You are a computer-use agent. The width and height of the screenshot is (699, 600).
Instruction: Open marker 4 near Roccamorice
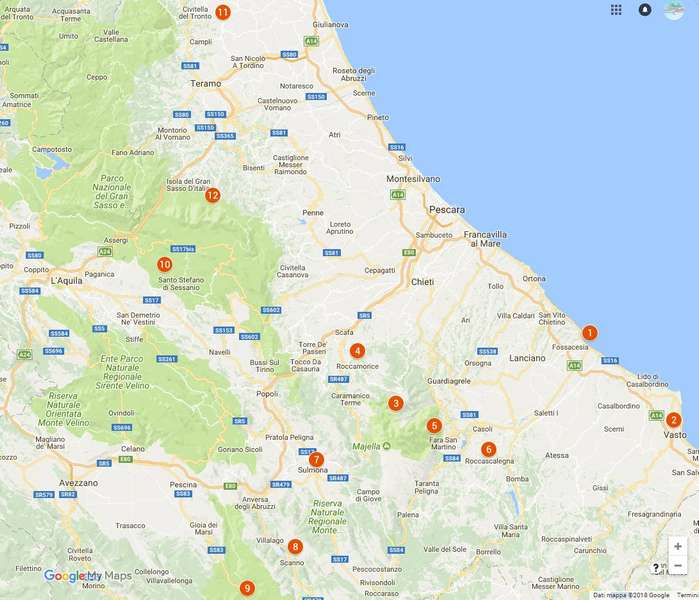357,351
